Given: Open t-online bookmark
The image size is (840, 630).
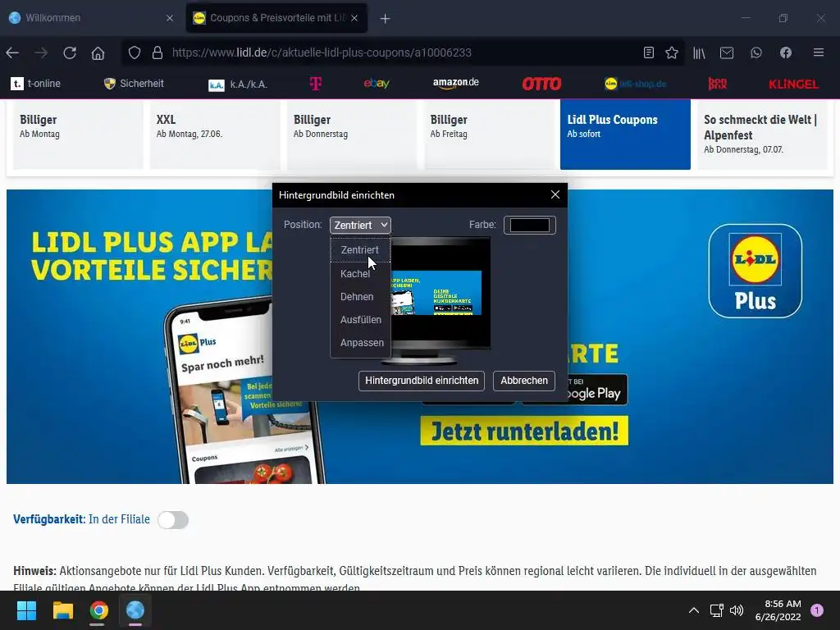Looking at the screenshot, I should coord(36,84).
